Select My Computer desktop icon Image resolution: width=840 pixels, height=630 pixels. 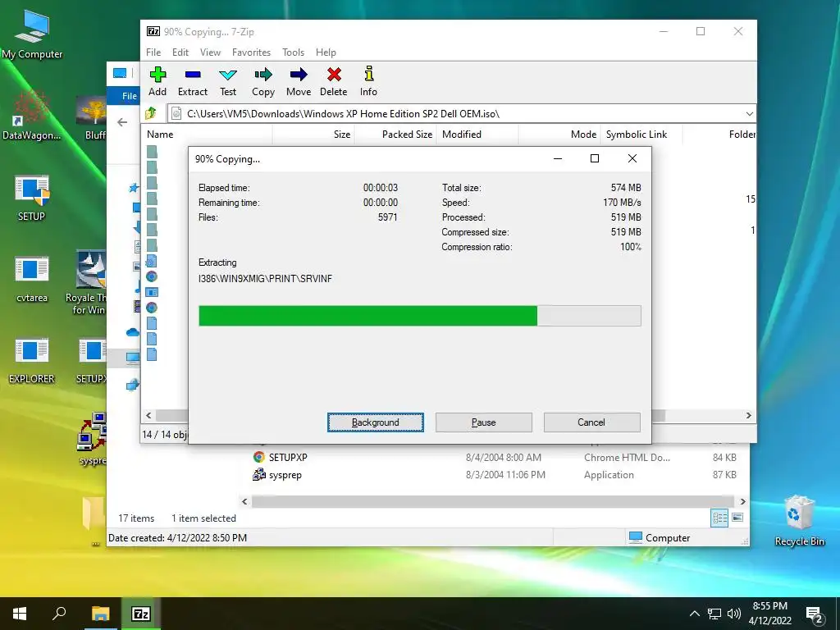(x=32, y=34)
